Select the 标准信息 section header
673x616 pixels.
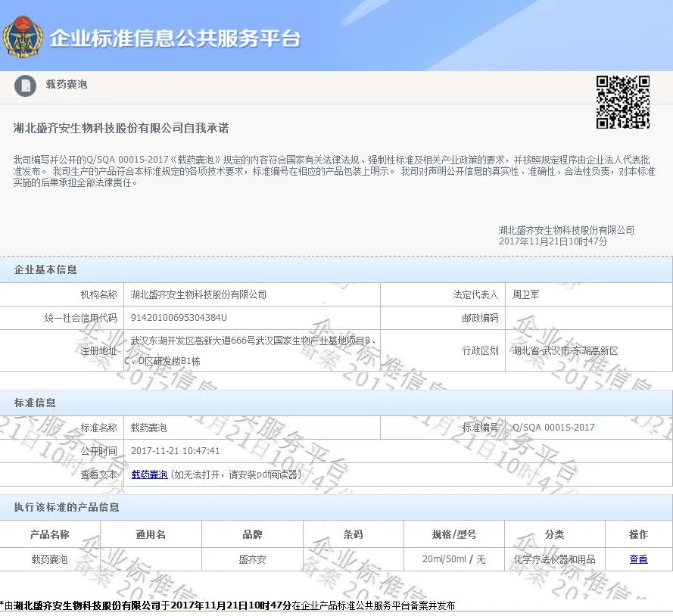coord(36,403)
